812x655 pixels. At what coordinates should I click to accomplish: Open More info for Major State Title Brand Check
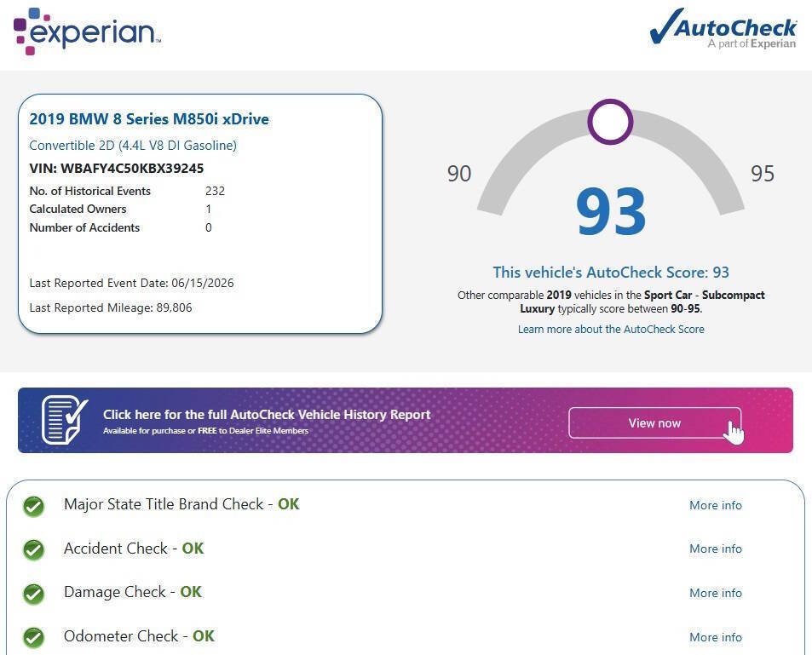(716, 505)
